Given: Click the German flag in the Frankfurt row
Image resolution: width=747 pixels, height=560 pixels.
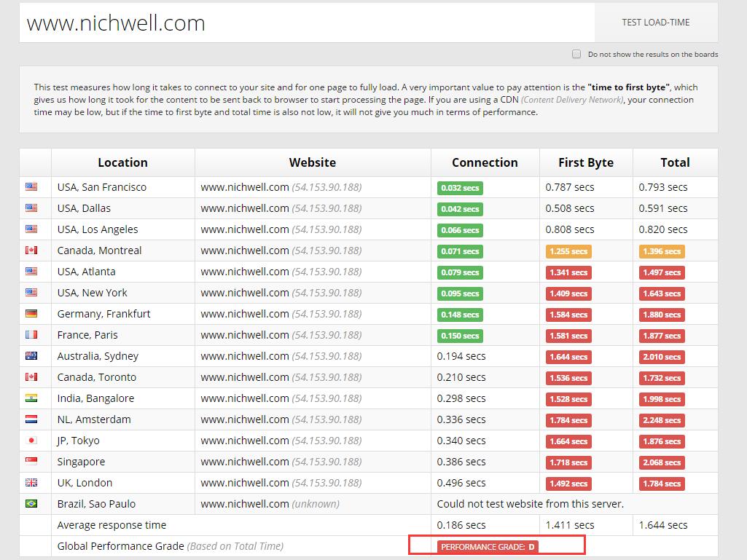Looking at the screenshot, I should [x=31, y=313].
